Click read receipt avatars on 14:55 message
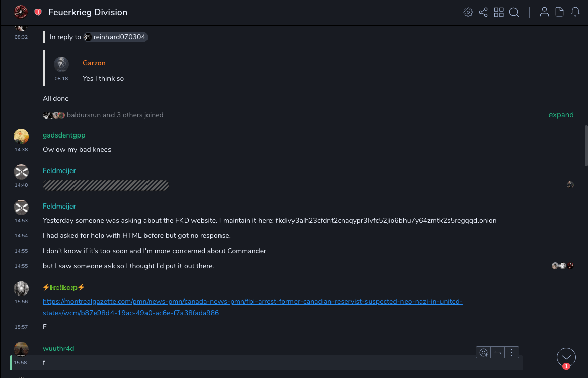Viewport: 588px width, 378px height. click(563, 266)
